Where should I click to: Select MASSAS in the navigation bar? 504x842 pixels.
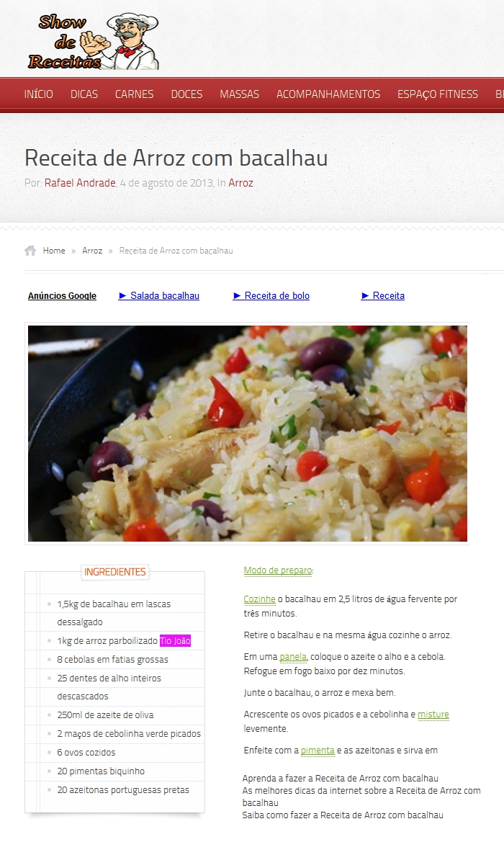click(x=239, y=94)
